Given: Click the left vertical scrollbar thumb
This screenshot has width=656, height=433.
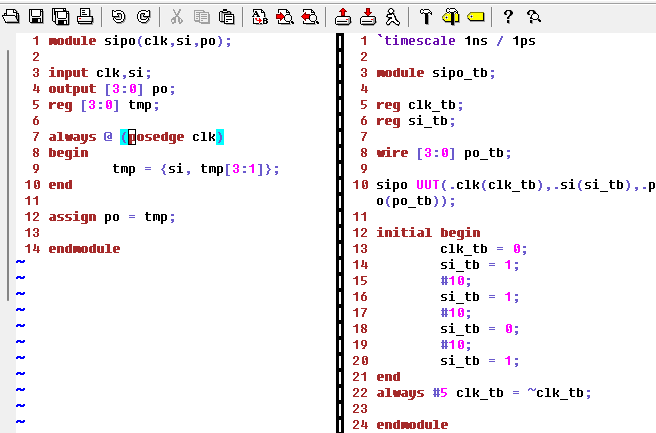Looking at the screenshot, I should (x=9, y=170).
